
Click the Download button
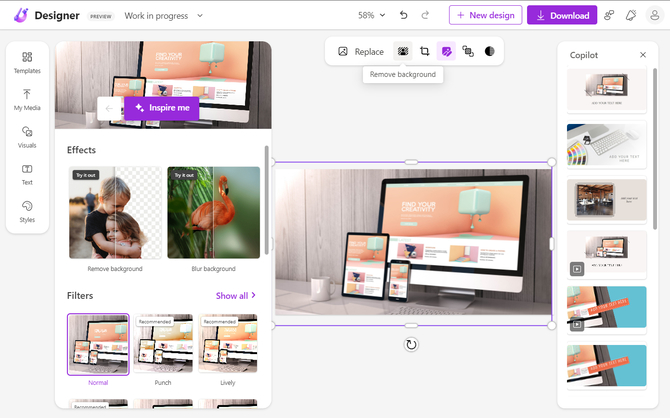click(562, 15)
